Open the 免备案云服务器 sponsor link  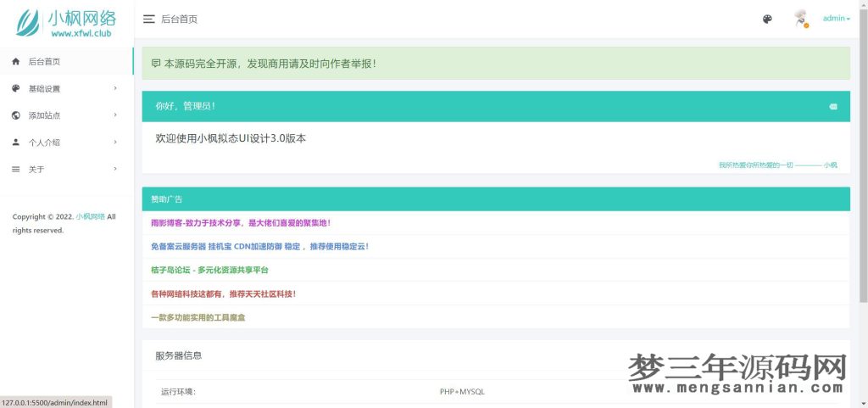[x=259, y=246]
